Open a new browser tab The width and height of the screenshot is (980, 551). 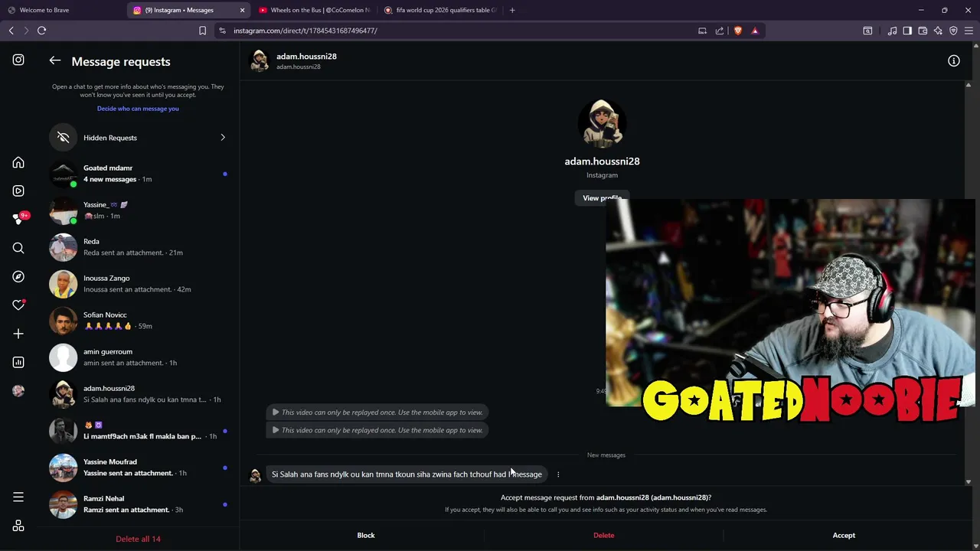point(512,10)
